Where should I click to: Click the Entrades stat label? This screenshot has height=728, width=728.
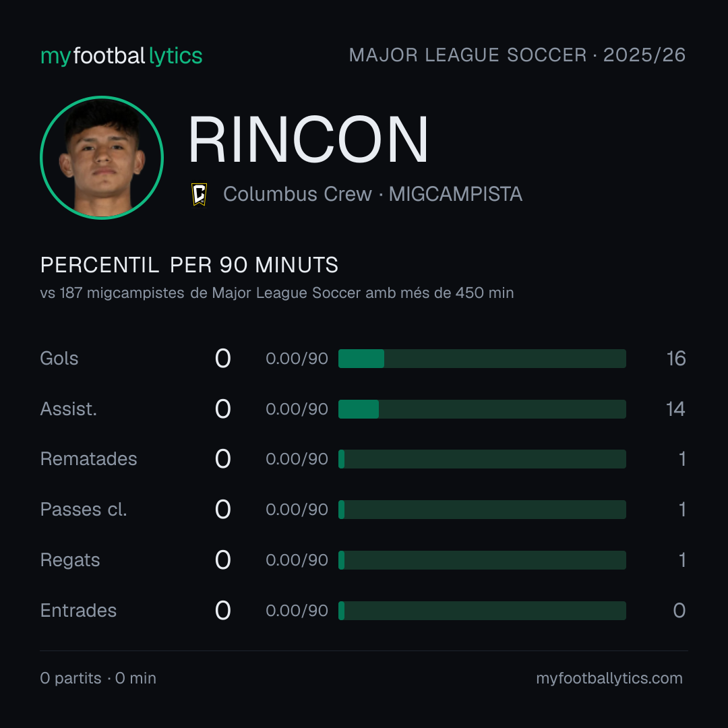(78, 611)
